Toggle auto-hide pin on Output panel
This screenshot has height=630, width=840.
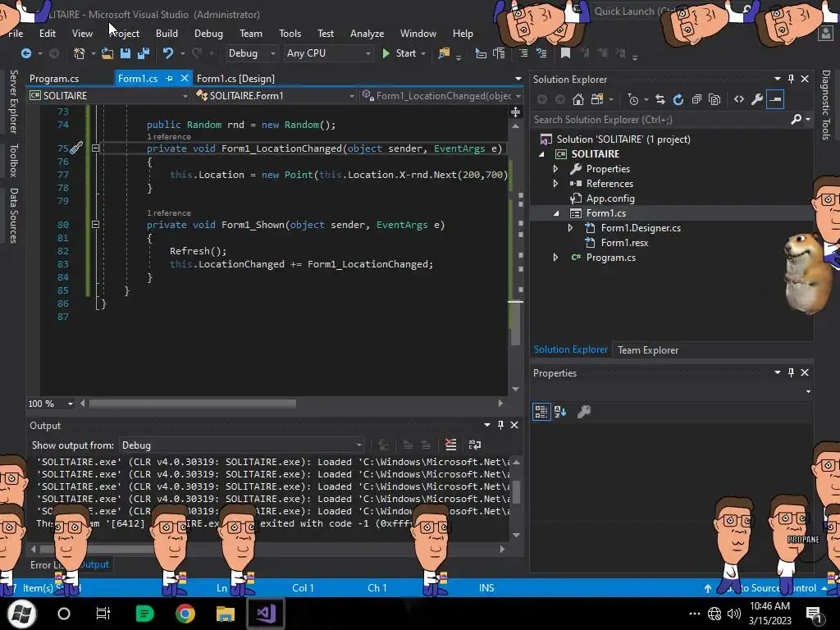pos(500,425)
